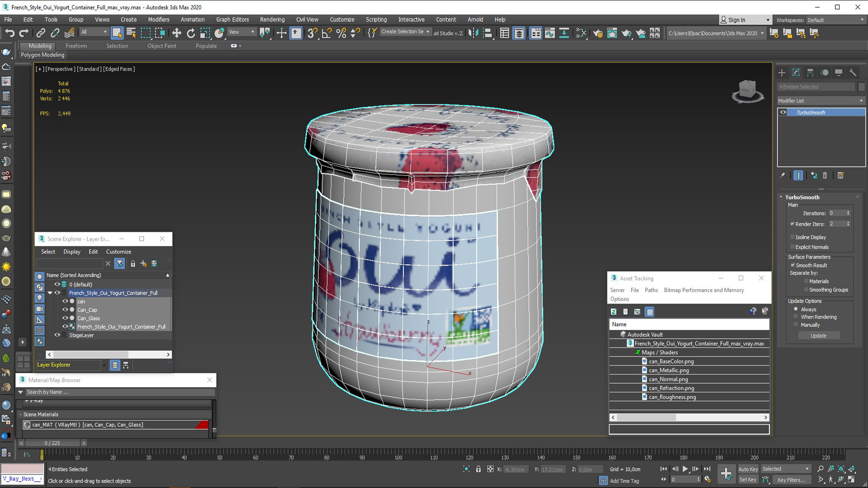This screenshot has width=868, height=488.
Task: Open the Hierarchy command panel tab
Action: (x=810, y=72)
